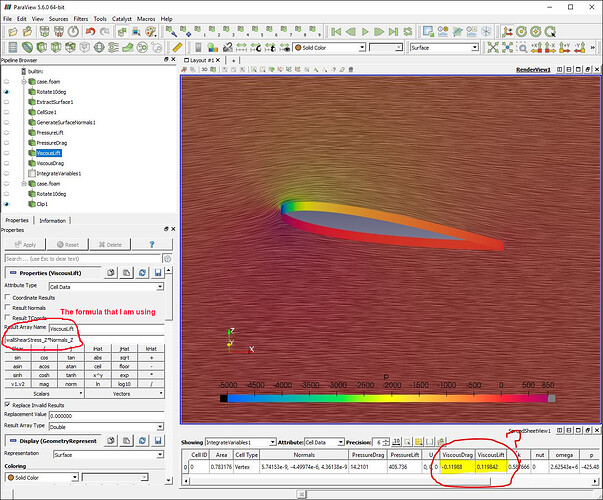Viewport: 603px width, 500px height.
Task: Click the Result Array Name input field
Action: [x=110, y=327]
